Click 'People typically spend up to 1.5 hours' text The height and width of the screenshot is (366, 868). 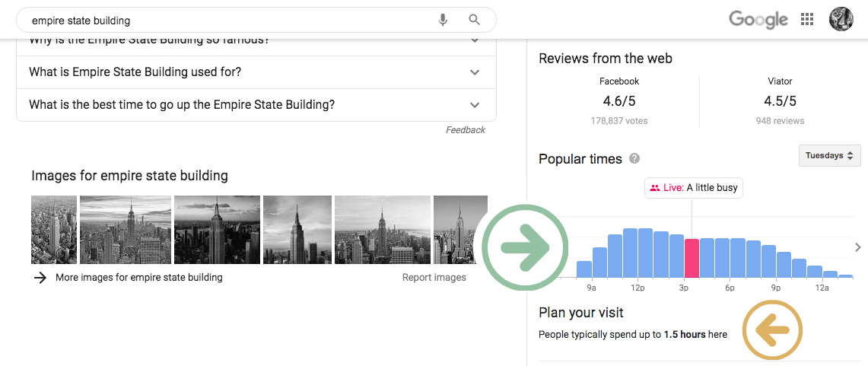pos(633,335)
